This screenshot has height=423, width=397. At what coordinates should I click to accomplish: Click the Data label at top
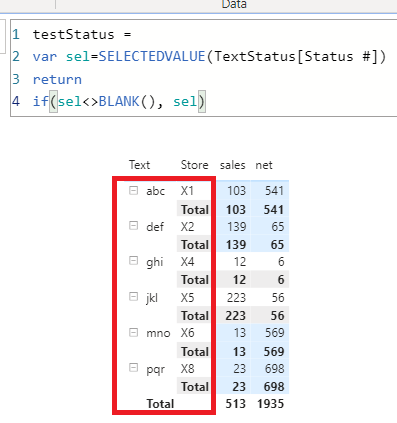click(234, 5)
